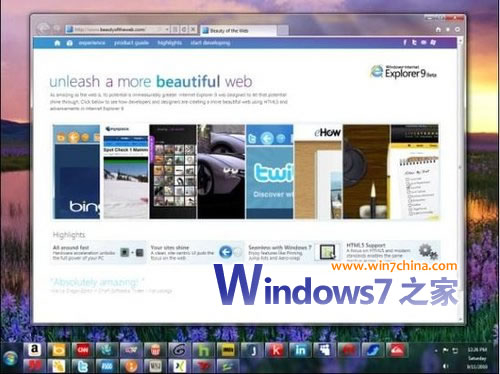Launch the LinkedIn pinned site in taskbar
Screen dimensions: 500x374
300,350
